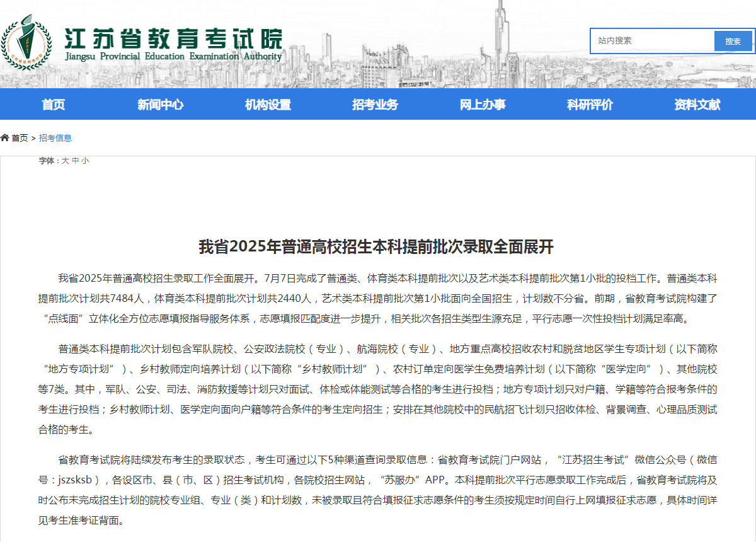
Task: Open the 首页 navigation menu item
Action: 54,105
